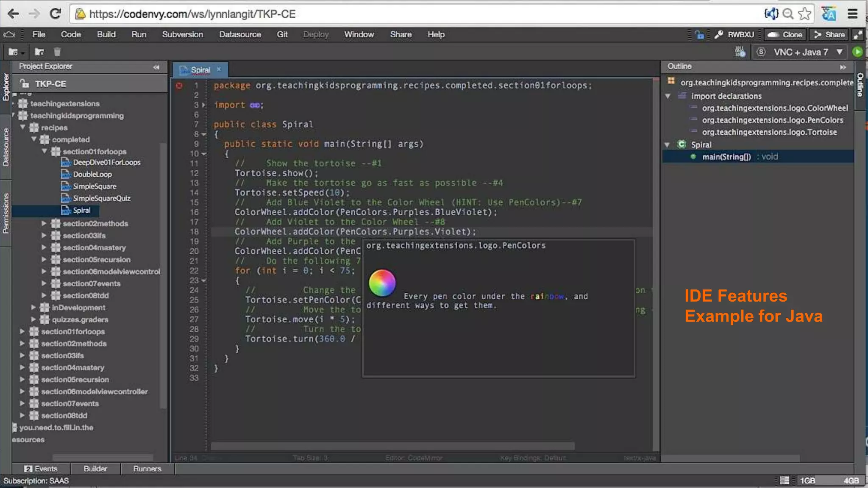Select PenColors import in Outline
The width and height of the screenshot is (868, 488).
(x=772, y=120)
